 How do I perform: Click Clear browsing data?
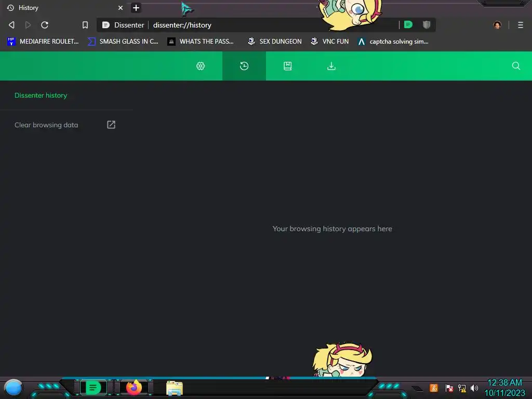point(65,125)
